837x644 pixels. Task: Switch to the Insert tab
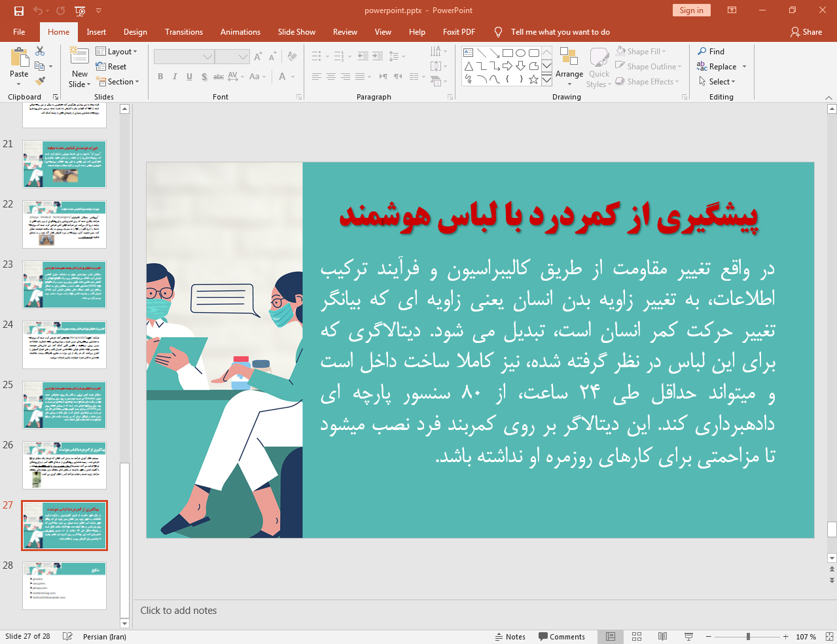pyautogui.click(x=96, y=32)
